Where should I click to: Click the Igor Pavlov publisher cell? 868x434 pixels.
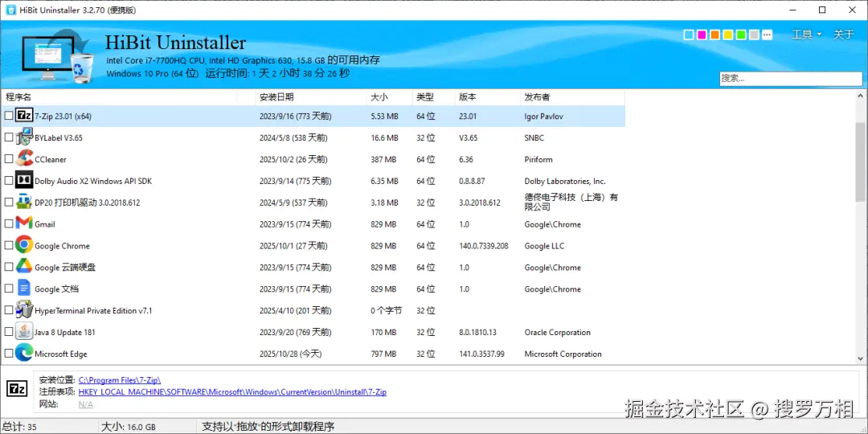coord(543,117)
